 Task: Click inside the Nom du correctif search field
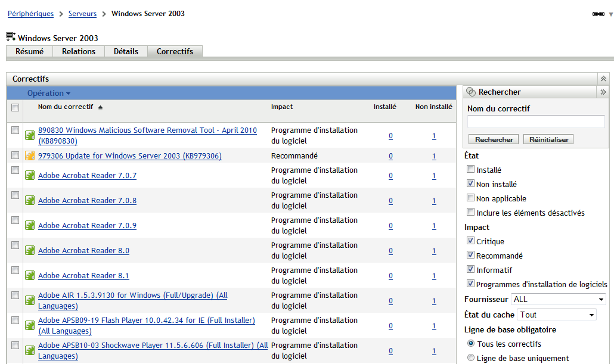coord(535,121)
